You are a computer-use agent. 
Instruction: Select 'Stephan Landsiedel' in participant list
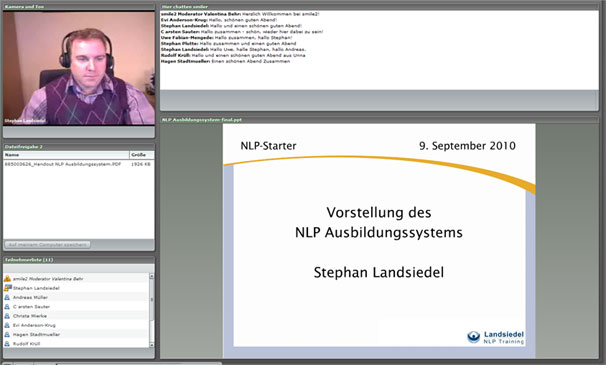click(x=76, y=288)
